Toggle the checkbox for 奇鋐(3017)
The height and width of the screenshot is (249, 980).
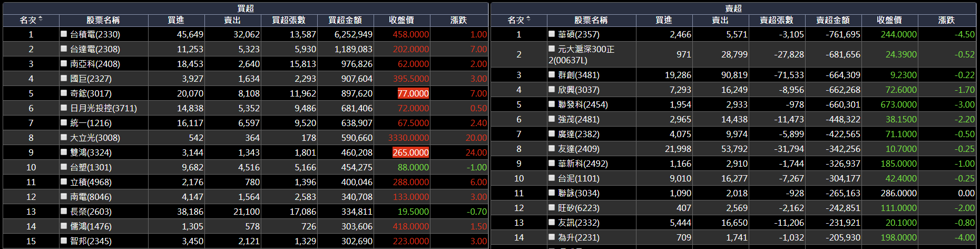[64, 92]
